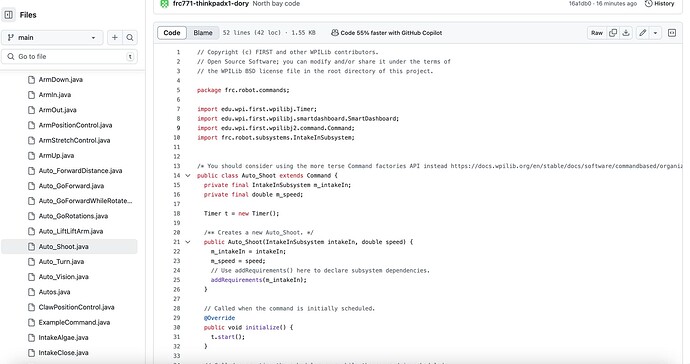
Task: Open Autos.java in file tree
Action: 54,292
